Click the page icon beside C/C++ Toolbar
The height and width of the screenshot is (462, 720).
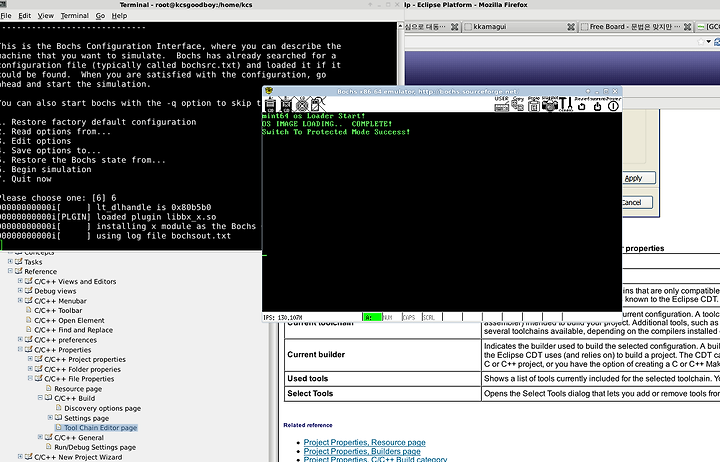point(28,310)
